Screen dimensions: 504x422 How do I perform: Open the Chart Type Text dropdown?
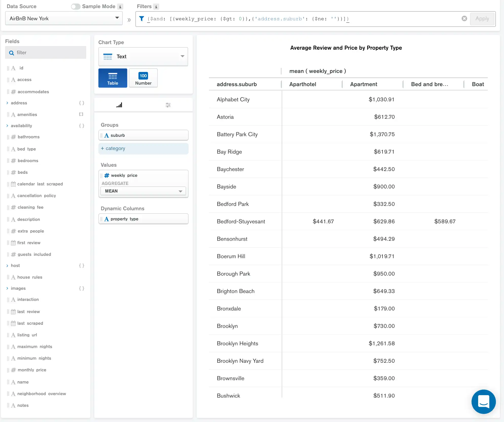(143, 56)
